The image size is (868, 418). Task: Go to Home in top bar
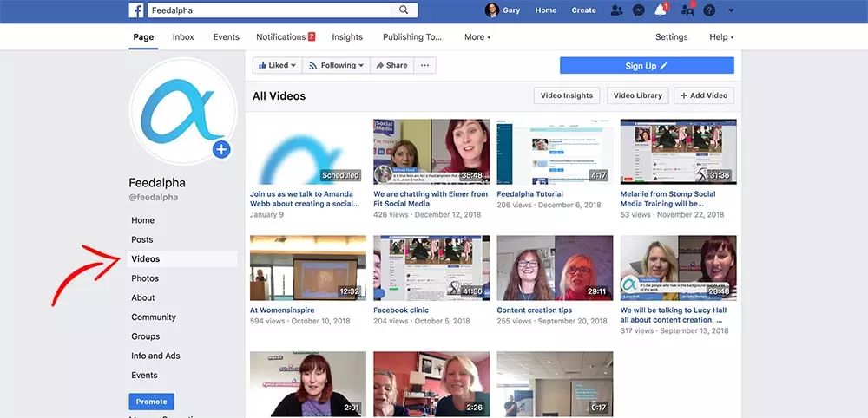coord(545,10)
